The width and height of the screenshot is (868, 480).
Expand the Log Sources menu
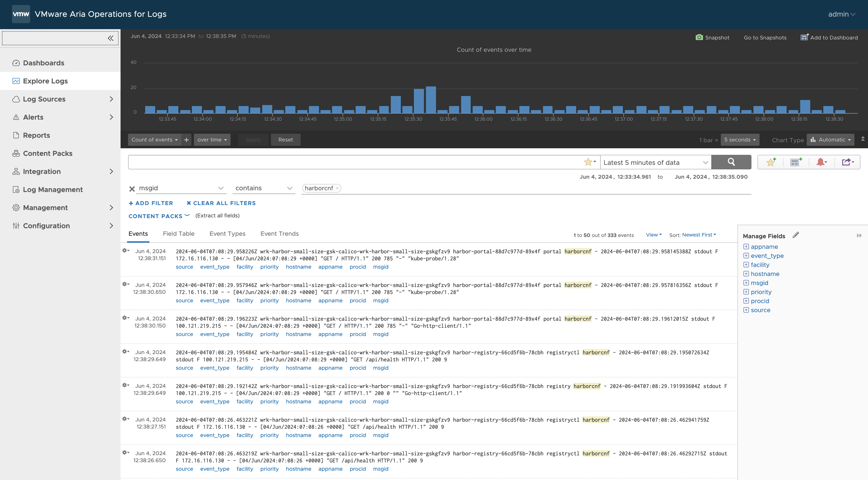click(111, 99)
